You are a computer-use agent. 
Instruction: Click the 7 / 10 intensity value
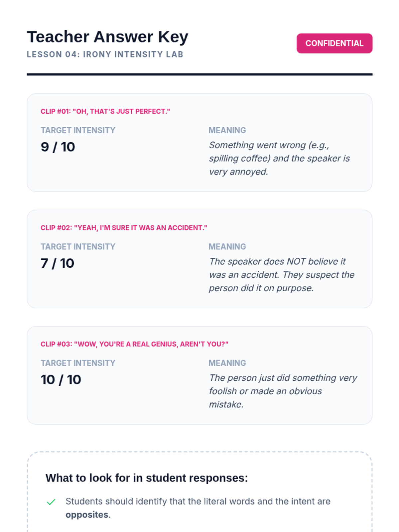tap(58, 263)
